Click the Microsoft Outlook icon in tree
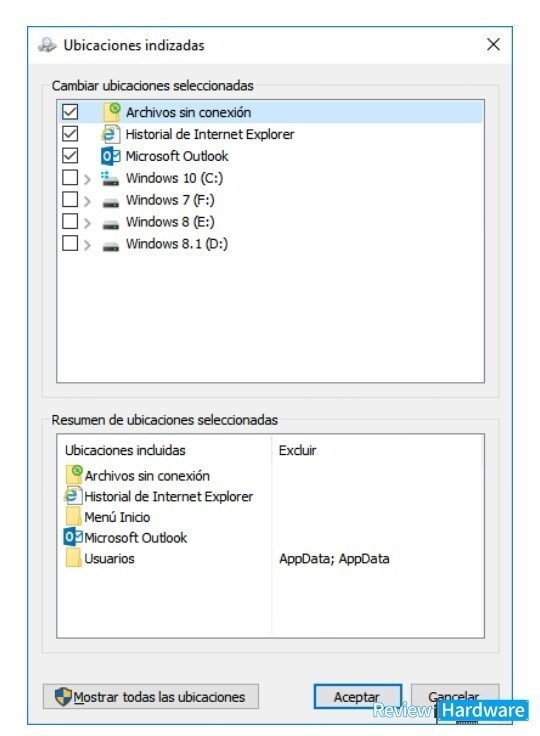Viewport: 540px width, 736px height. coord(110,156)
